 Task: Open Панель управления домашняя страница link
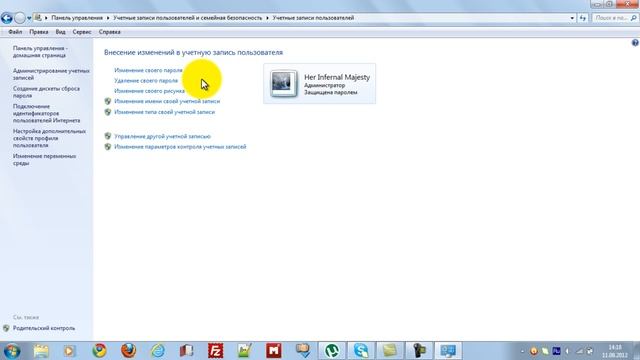pyautogui.click(x=40, y=52)
